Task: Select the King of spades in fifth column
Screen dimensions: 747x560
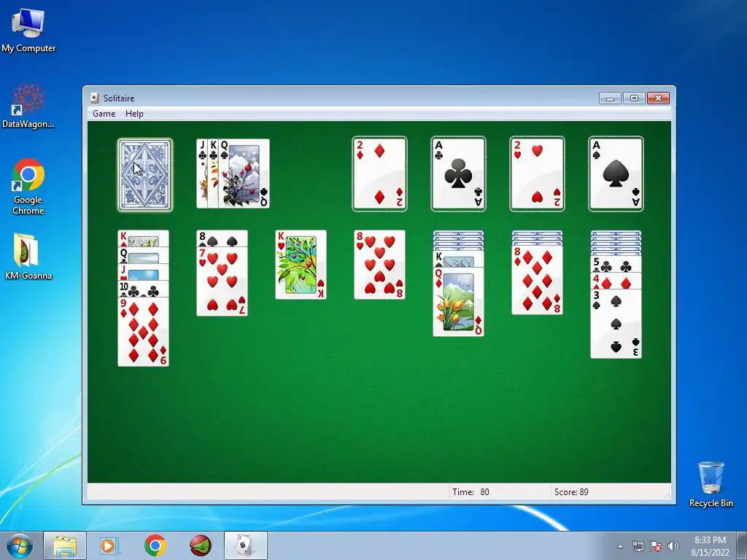Action: tap(458, 259)
